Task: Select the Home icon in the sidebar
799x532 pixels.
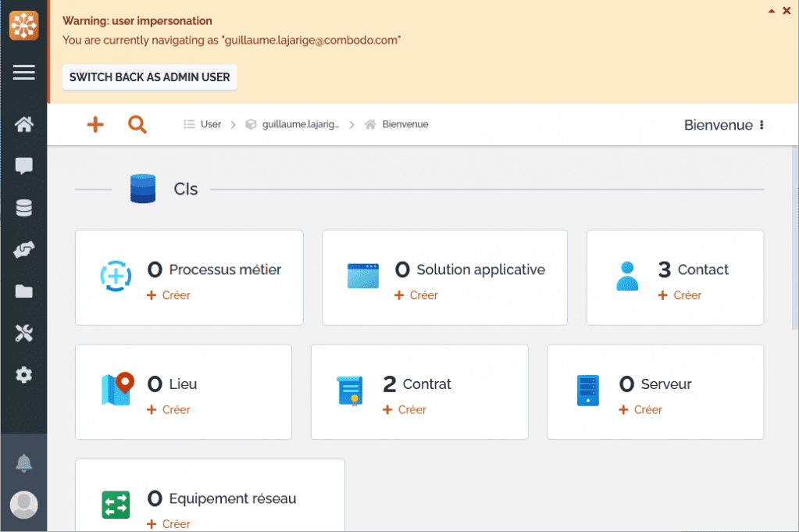Action: pos(23,123)
